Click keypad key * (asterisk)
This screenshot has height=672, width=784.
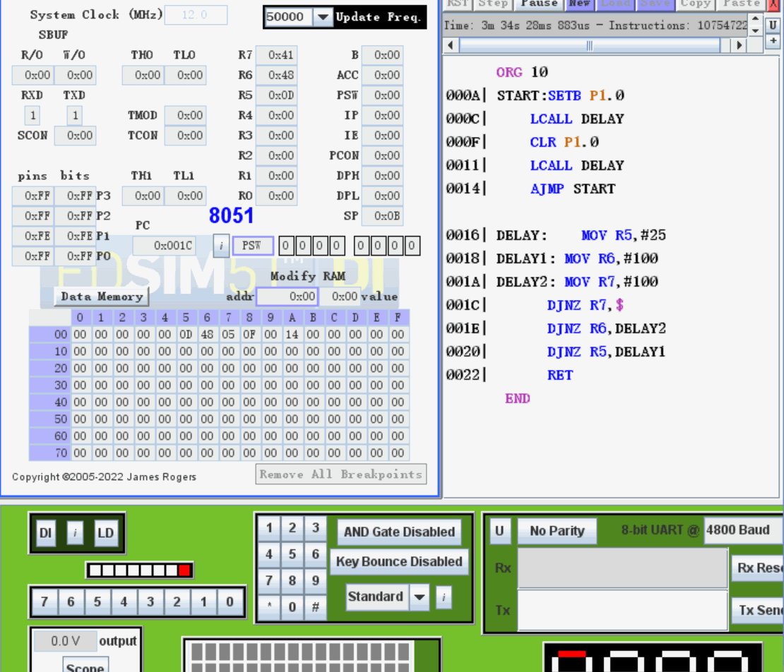pyautogui.click(x=269, y=607)
